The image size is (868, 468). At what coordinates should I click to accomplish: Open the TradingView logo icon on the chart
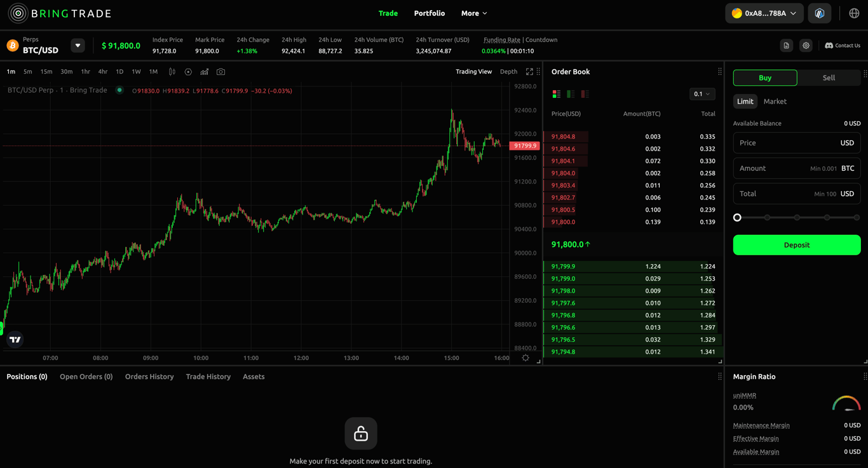click(15, 339)
